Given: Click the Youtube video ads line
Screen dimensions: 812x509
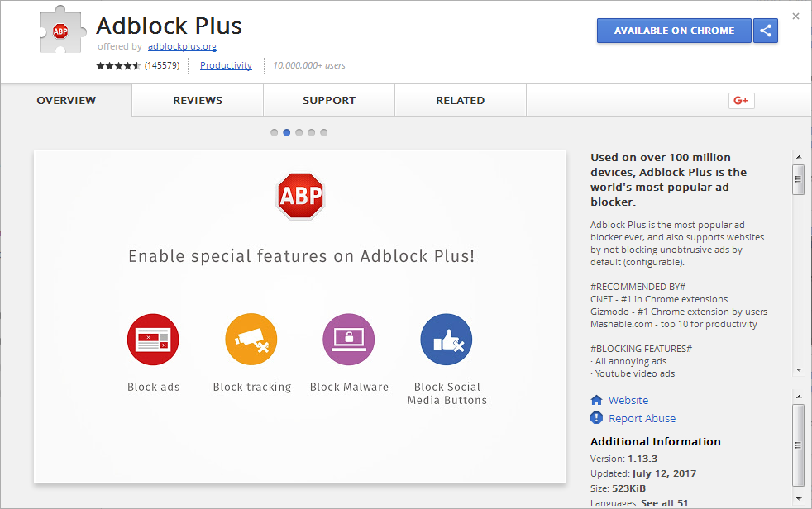Looking at the screenshot, I should point(633,373).
